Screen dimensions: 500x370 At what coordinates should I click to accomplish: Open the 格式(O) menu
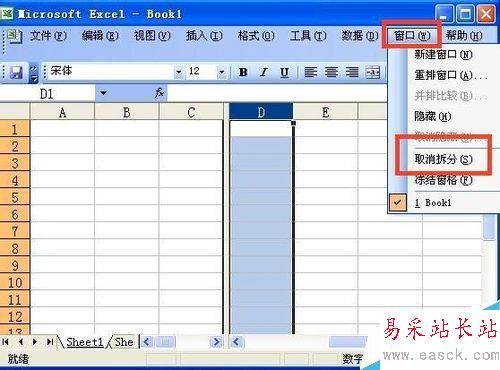point(256,36)
